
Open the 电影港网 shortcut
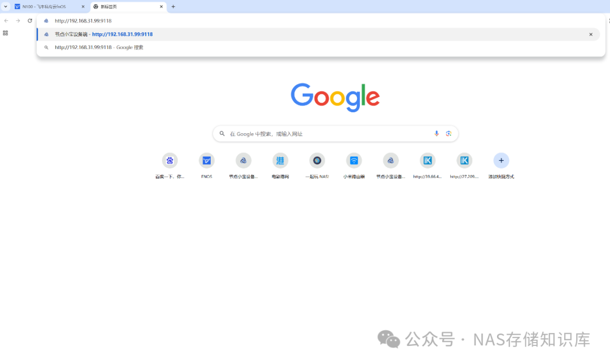pos(280,165)
